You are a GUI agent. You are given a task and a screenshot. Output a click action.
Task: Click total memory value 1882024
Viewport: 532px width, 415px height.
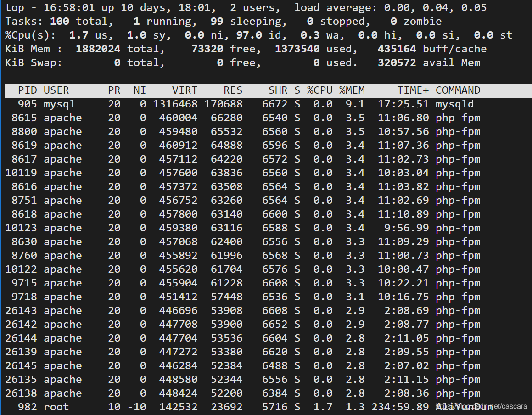coord(98,49)
